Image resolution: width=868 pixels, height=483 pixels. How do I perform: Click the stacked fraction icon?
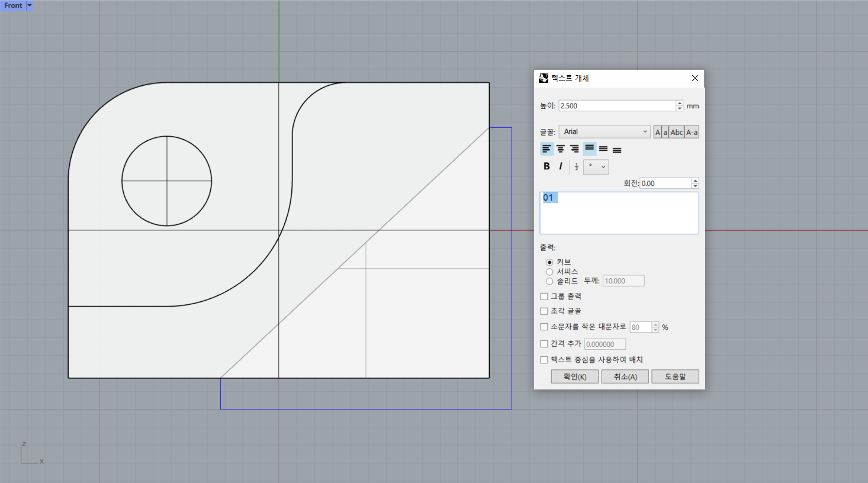pyautogui.click(x=577, y=167)
